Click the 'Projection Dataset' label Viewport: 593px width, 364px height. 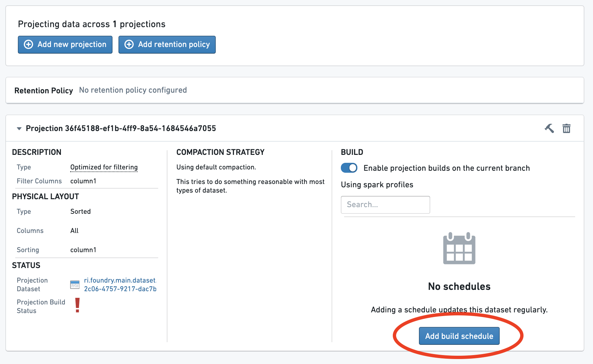click(x=32, y=285)
